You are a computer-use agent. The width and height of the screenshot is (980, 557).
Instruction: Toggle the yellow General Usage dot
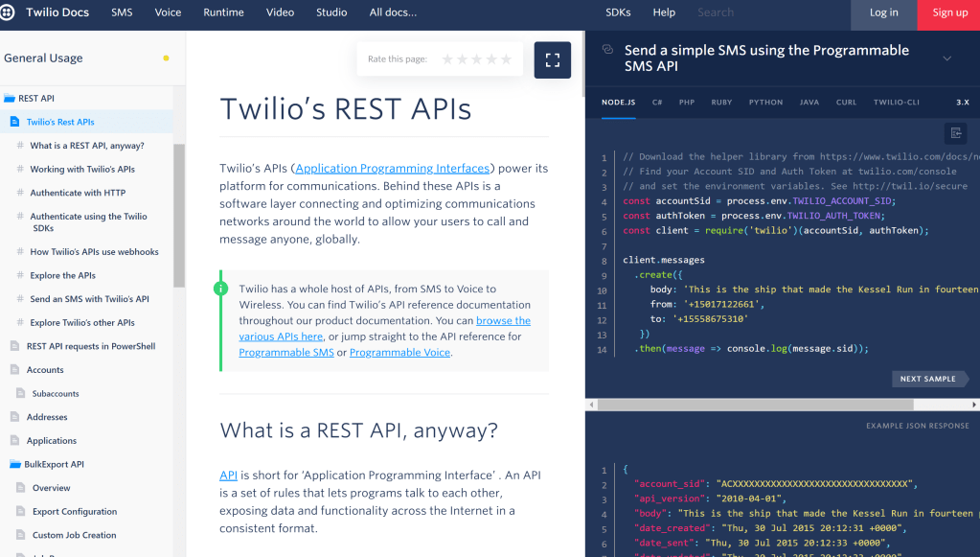point(166,58)
